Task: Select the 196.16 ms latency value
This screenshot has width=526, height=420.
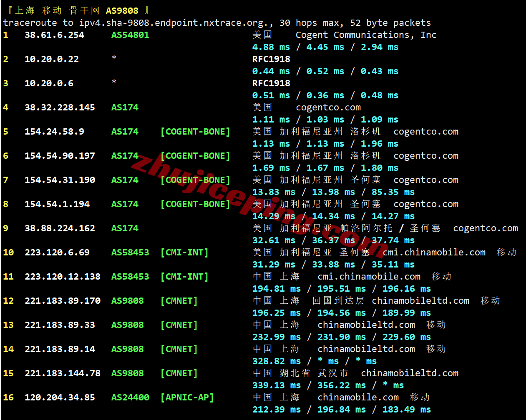Action: point(407,289)
